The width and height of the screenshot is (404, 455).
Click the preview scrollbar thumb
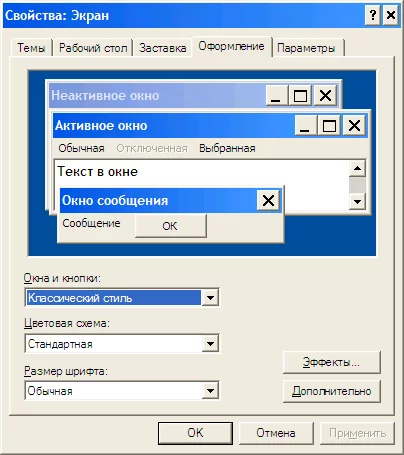pos(357,185)
